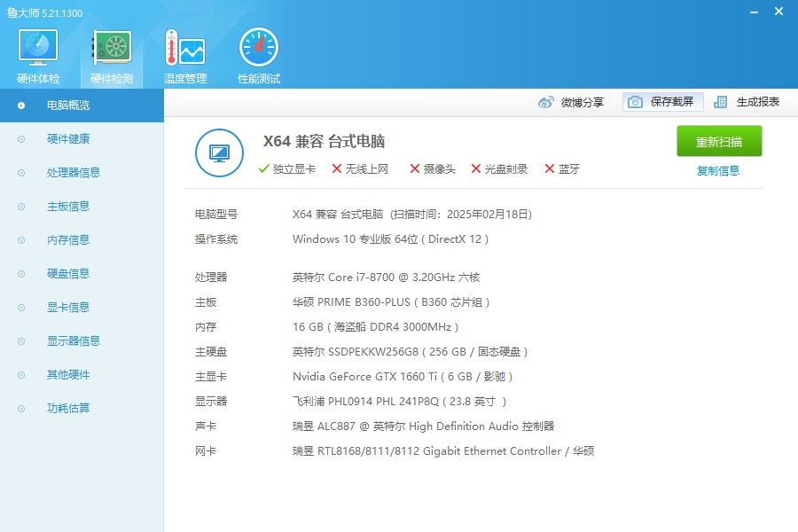
Task: Click the Windows 10 专业版 64位 value
Action: [x=390, y=239]
